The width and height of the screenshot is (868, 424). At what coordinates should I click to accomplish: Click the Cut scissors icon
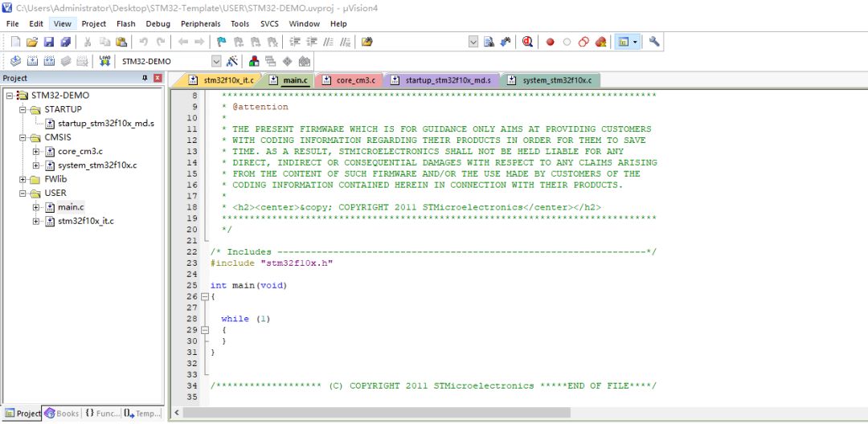pyautogui.click(x=88, y=42)
